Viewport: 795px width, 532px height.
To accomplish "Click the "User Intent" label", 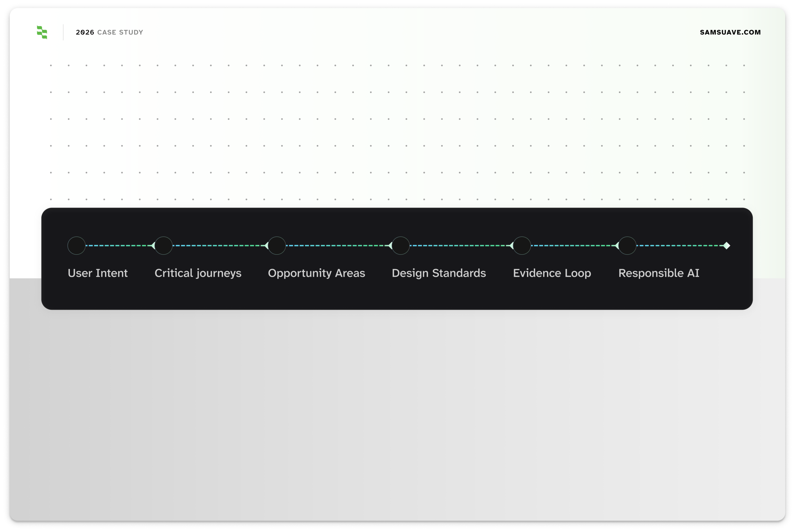I will (98, 273).
